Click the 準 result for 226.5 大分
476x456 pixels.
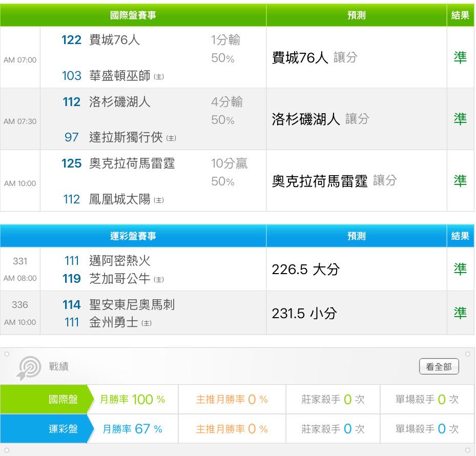460,270
